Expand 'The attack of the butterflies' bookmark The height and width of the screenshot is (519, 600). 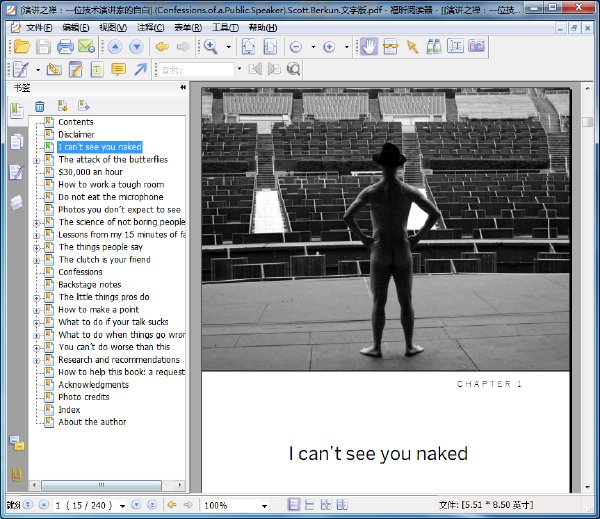[x=36, y=161]
